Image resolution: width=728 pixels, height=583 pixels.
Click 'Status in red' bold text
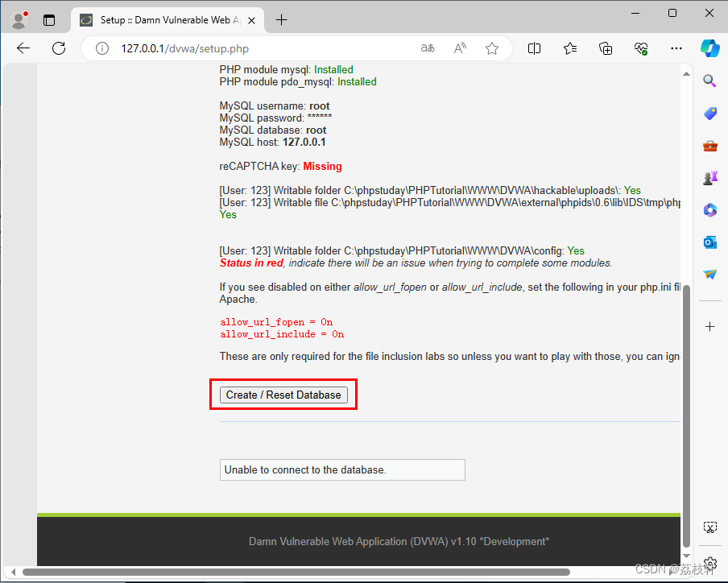(x=251, y=263)
